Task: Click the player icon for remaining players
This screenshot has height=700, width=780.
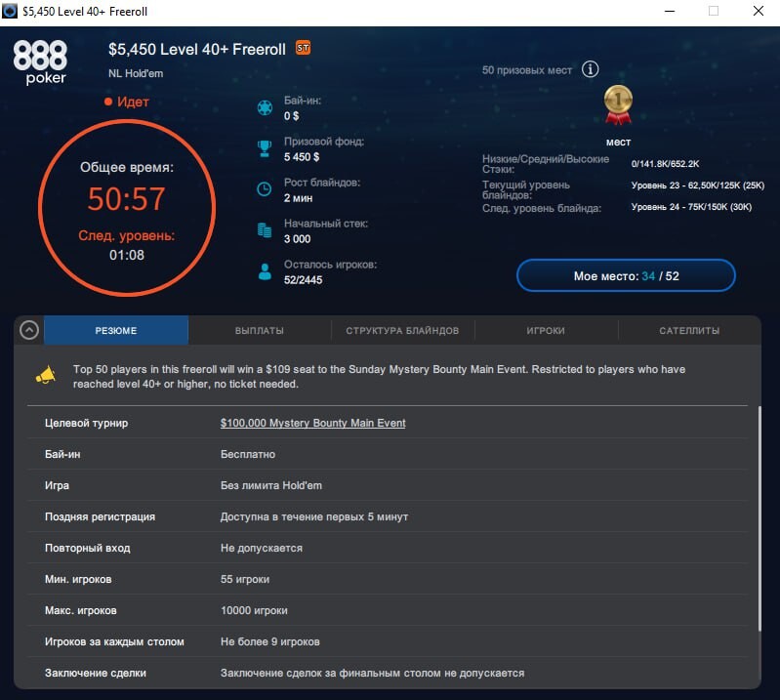Action: (264, 272)
